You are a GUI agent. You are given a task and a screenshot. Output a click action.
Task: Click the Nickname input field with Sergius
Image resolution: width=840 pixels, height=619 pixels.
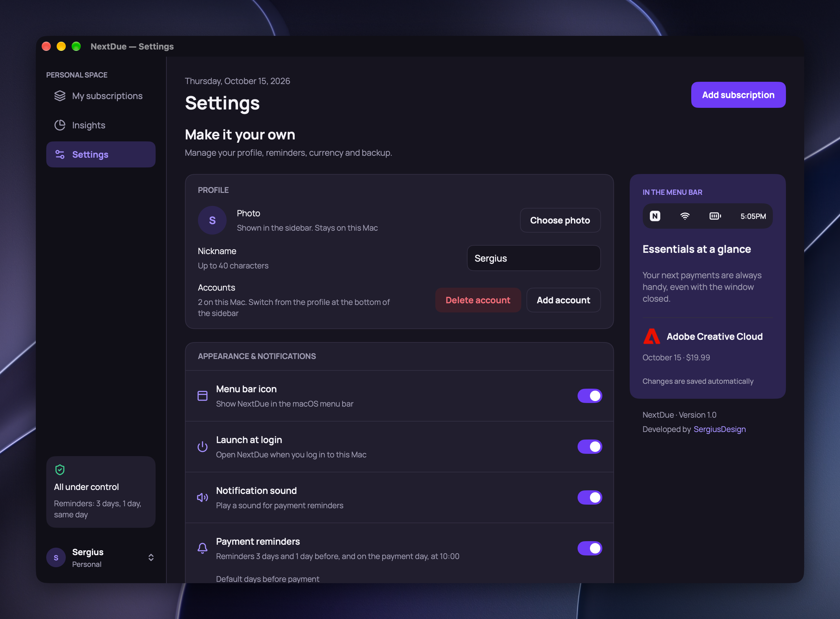(x=534, y=258)
